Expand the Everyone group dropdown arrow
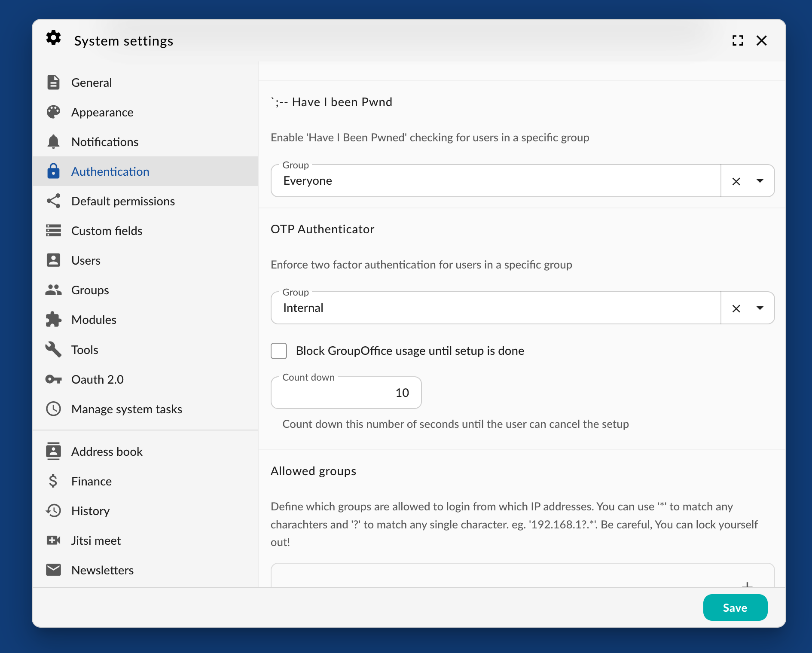The height and width of the screenshot is (653, 812). (760, 181)
